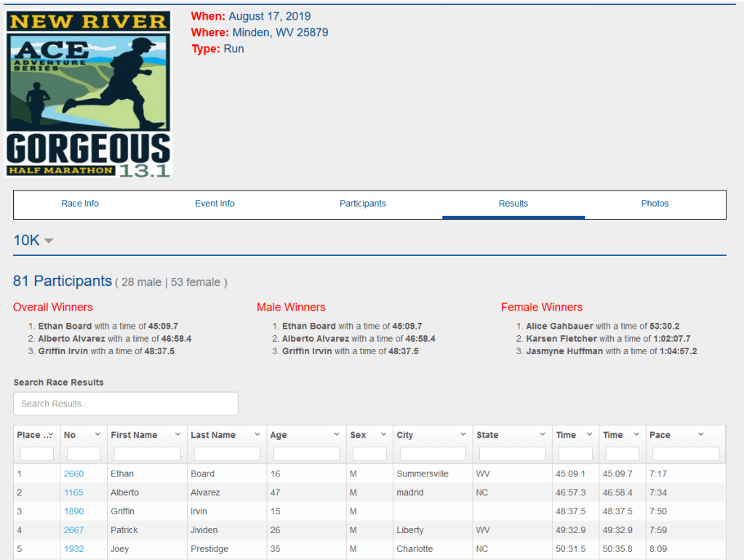Open the Place column menu arrow

click(x=49, y=435)
